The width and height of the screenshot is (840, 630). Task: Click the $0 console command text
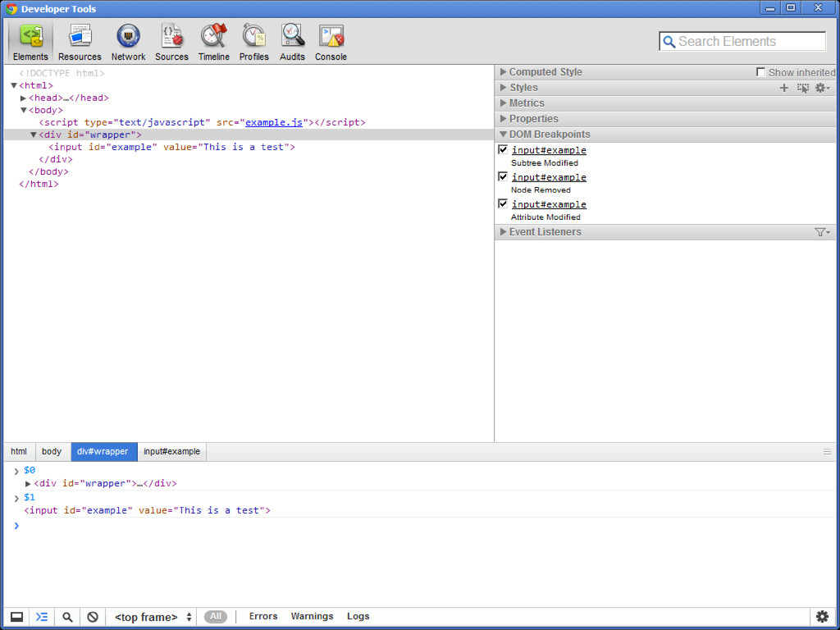tap(30, 470)
